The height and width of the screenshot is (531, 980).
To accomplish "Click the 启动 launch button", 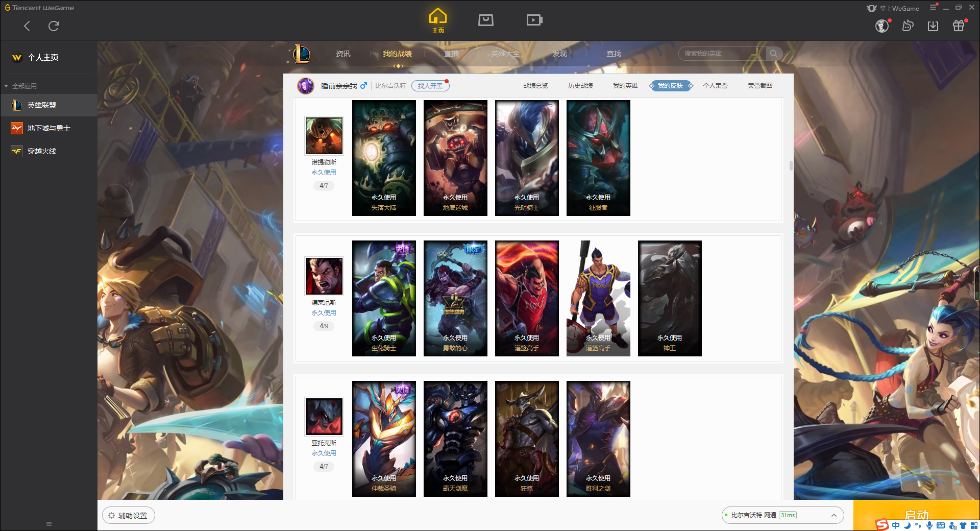I will tap(916, 515).
